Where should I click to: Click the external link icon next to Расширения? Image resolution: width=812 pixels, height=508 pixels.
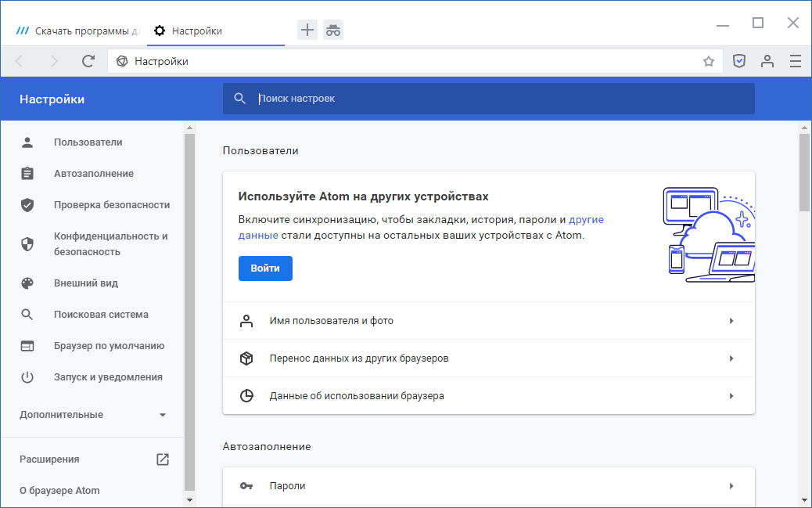point(163,459)
